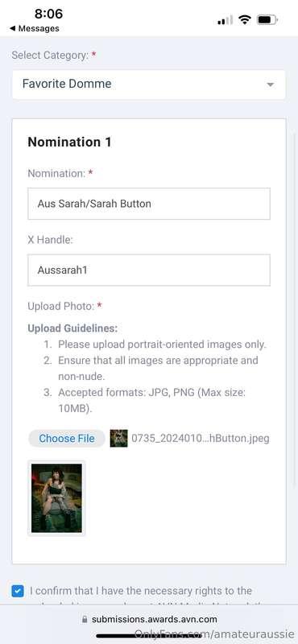Tap the Nomination 1 heading
This screenshot has height=644, width=298.
(69, 142)
